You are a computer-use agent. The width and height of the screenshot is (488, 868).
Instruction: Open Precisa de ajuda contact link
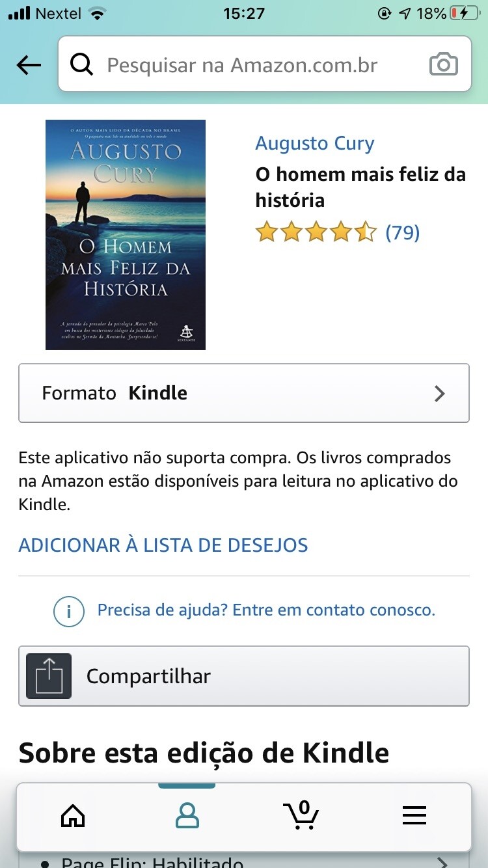pos(266,610)
